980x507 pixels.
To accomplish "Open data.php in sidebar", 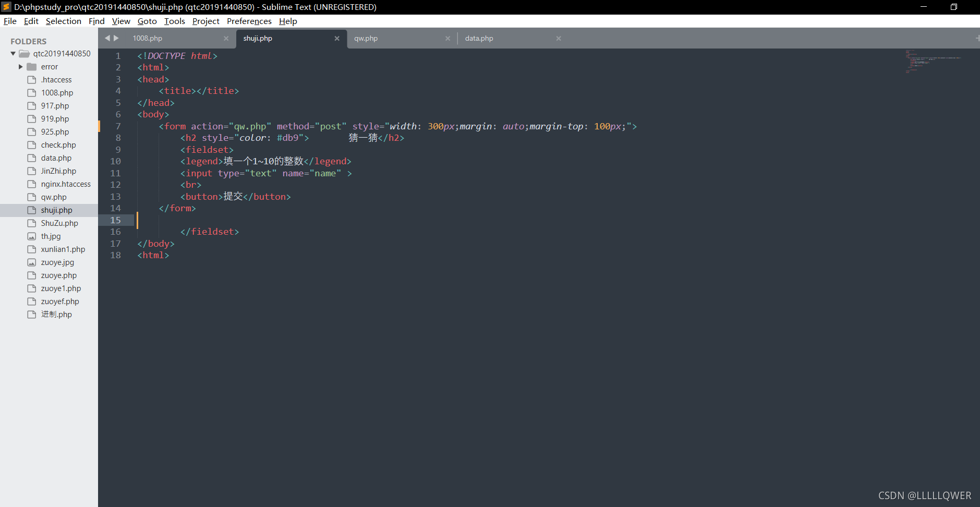I will click(x=56, y=158).
